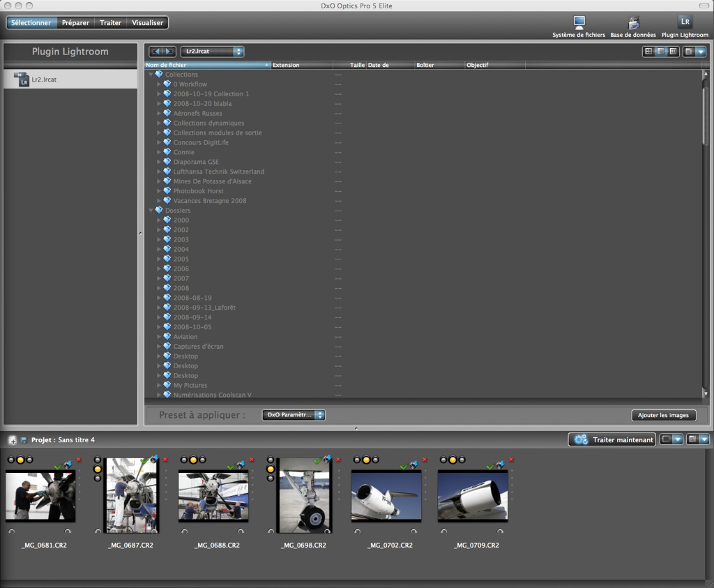
Task: Open the Base de données source
Action: [633, 27]
